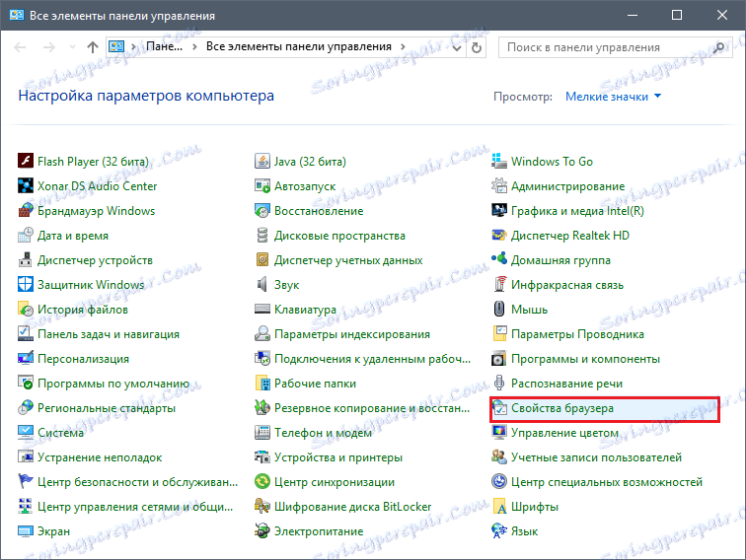Open Центр безопасности и обслуживания link
Screen dimensions: 746x560
point(137,482)
